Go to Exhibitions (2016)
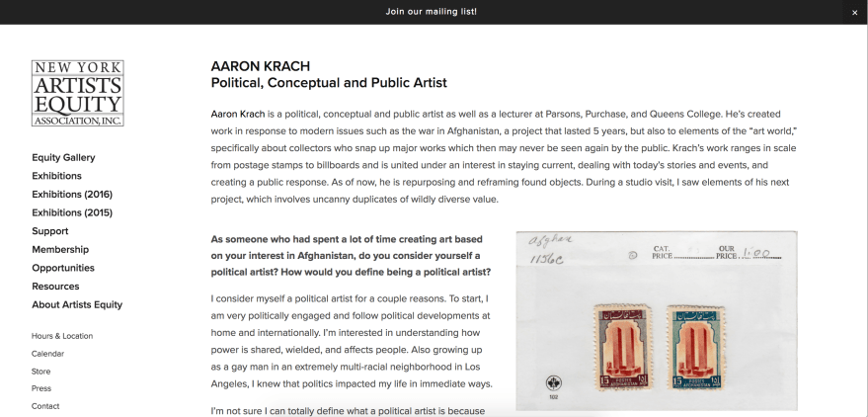Screen dimensions: 868x417 [72, 195]
